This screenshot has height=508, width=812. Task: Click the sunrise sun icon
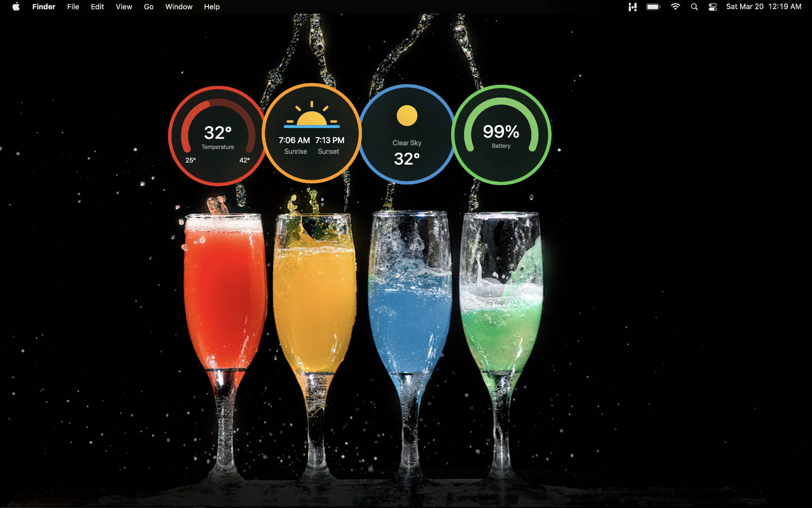[x=312, y=115]
